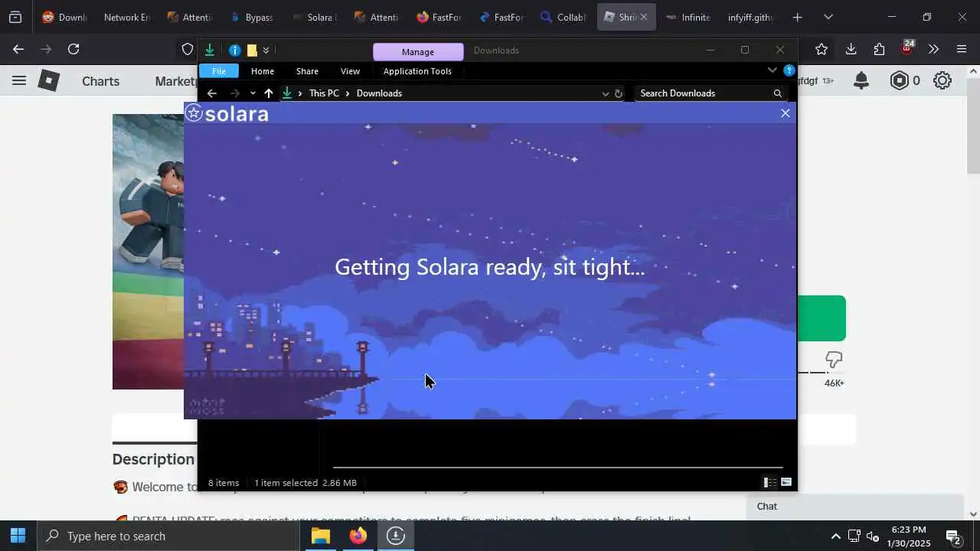Click the red extension icon with badge 24
This screenshot has width=980, height=551.
pyautogui.click(x=907, y=47)
